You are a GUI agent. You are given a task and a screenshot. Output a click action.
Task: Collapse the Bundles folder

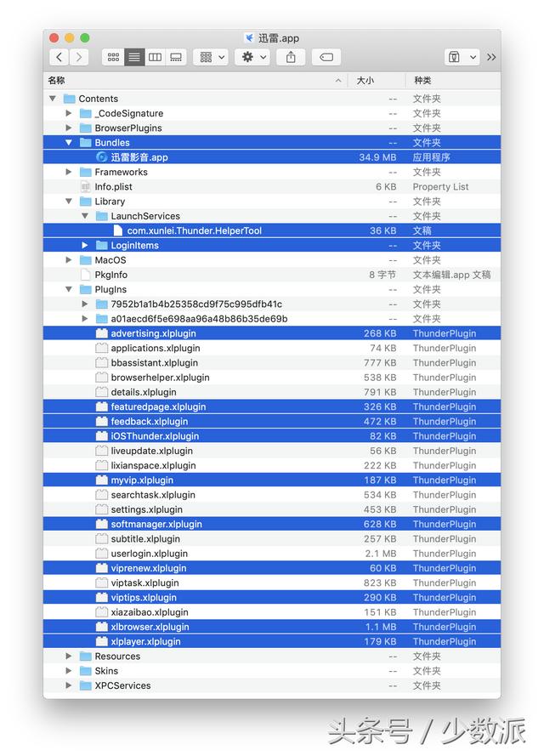pos(68,143)
